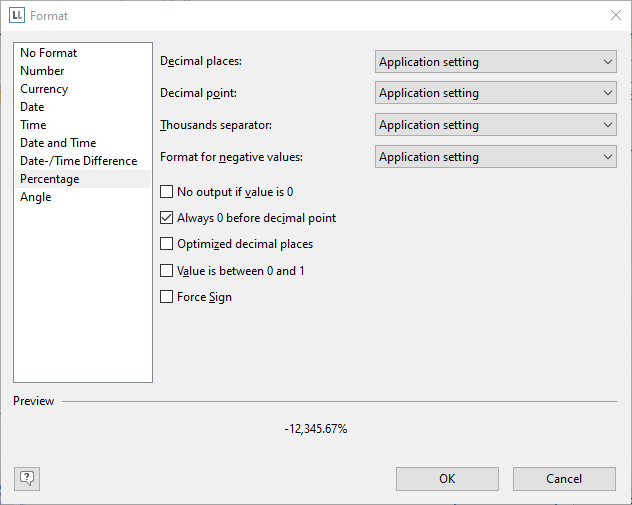Choose Currency format type
The height and width of the screenshot is (505, 632).
44,89
